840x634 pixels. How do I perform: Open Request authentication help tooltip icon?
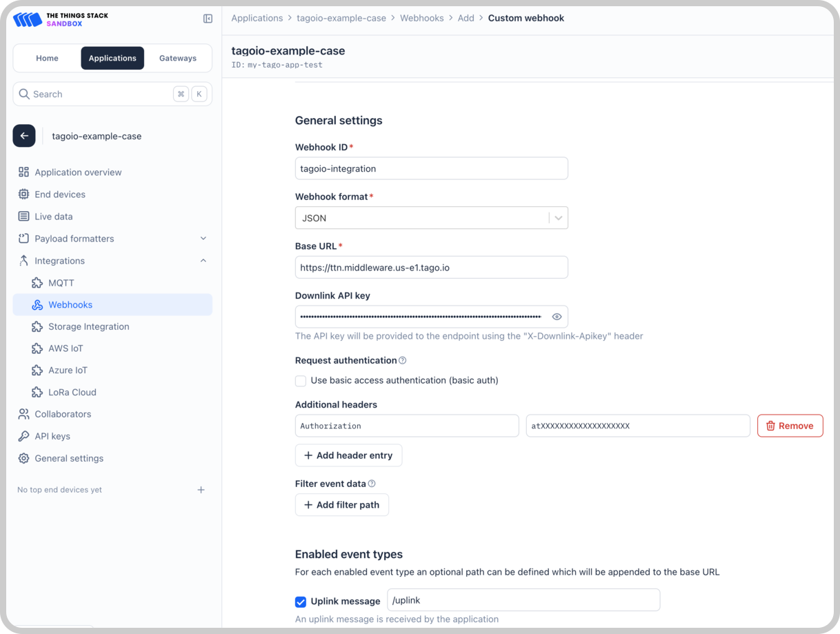[x=403, y=360]
